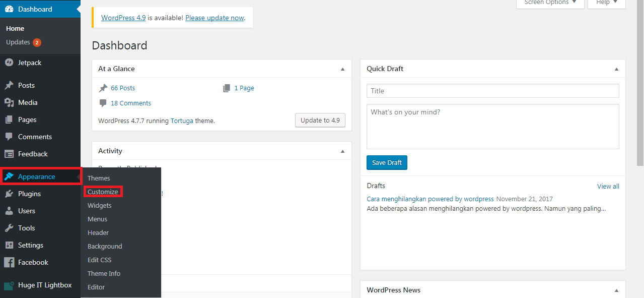The image size is (644, 298).
Task: Click the Settings sliders icon
Action: tap(9, 245)
